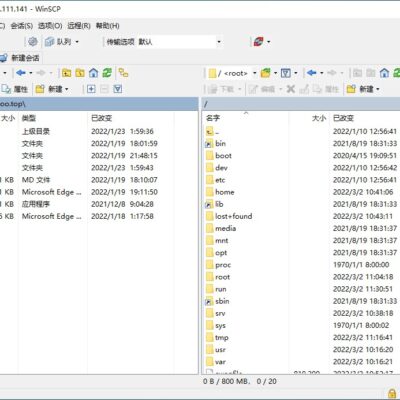Screen dimensions: 400x400
Task: Click the remote panel filter icon
Action: click(x=286, y=73)
